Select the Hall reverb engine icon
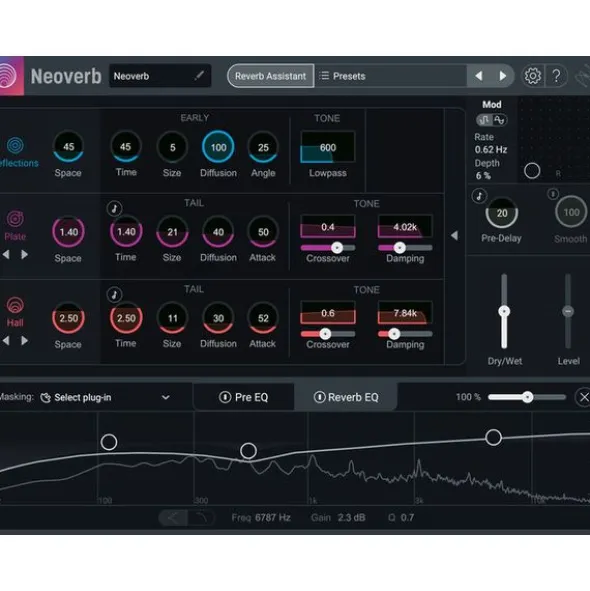The height and width of the screenshot is (591, 590). click(x=15, y=305)
